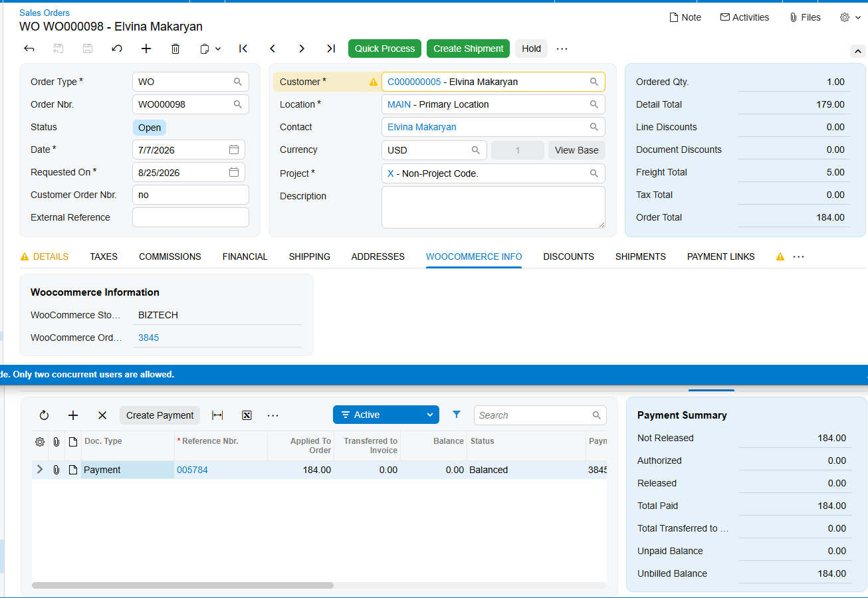Fit the payment grid columns

tap(217, 415)
